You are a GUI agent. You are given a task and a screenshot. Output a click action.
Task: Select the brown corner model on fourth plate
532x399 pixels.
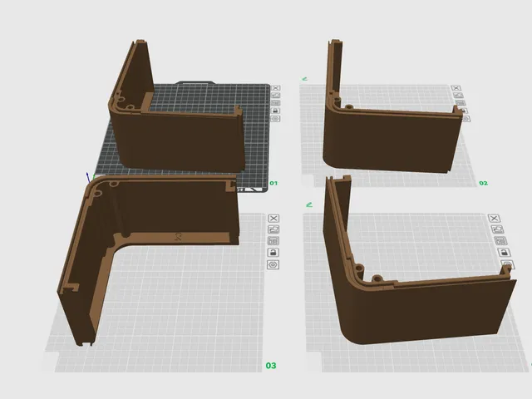[424, 313]
